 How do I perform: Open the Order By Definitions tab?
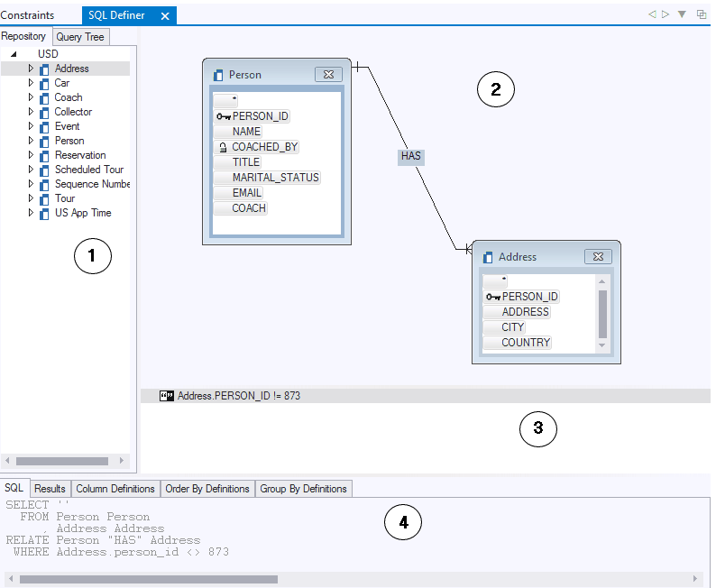[x=207, y=489]
